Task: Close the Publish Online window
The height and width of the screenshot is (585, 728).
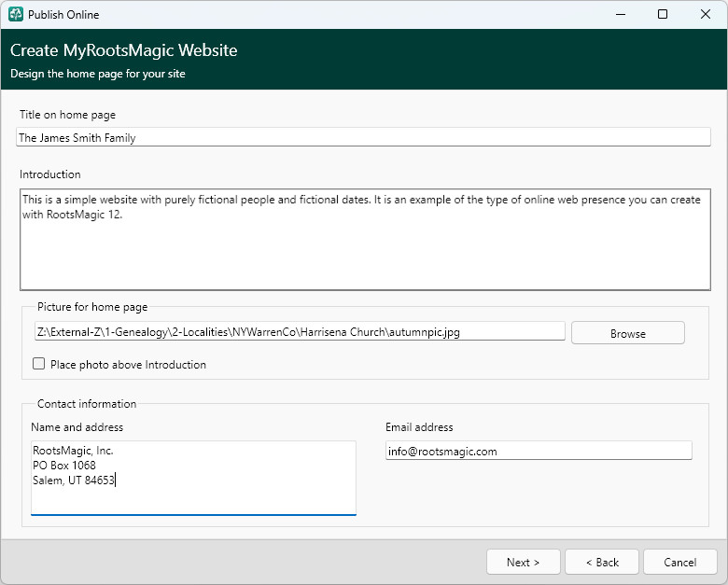Action: (x=706, y=14)
